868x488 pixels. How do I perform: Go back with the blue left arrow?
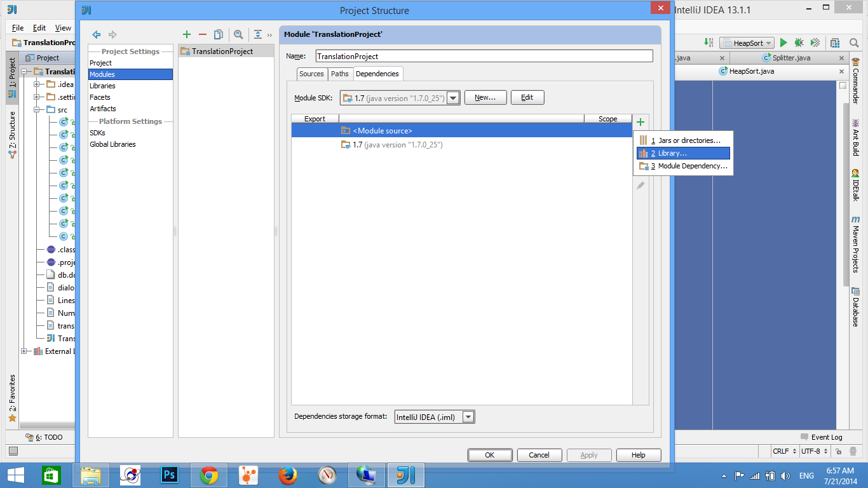coord(97,34)
